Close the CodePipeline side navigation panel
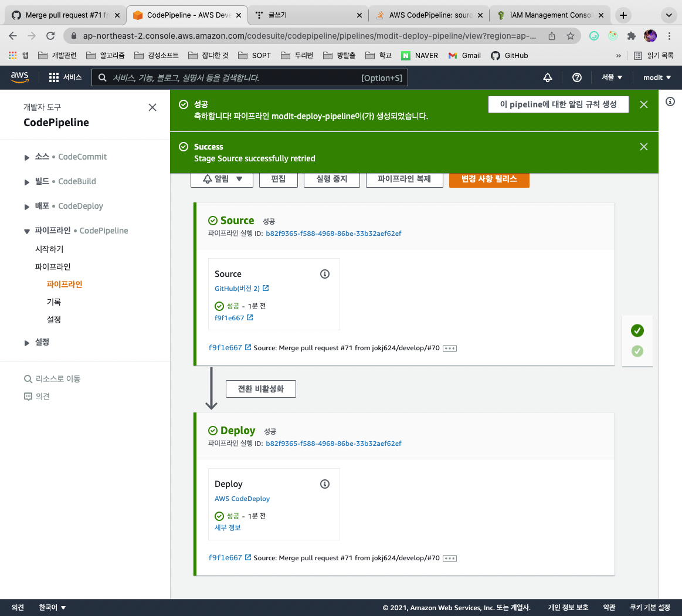 pos(152,107)
